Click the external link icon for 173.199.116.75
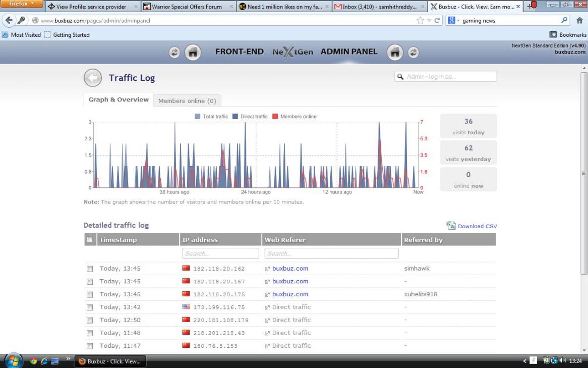 point(267,307)
